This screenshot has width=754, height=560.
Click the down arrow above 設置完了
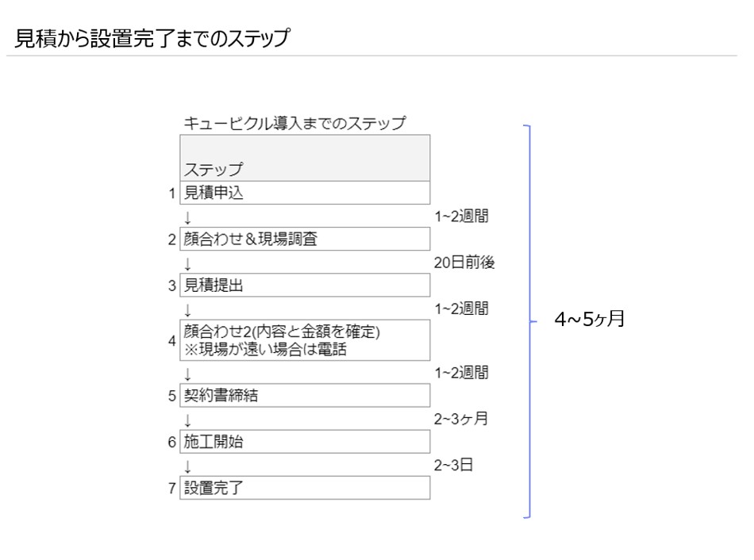click(187, 466)
